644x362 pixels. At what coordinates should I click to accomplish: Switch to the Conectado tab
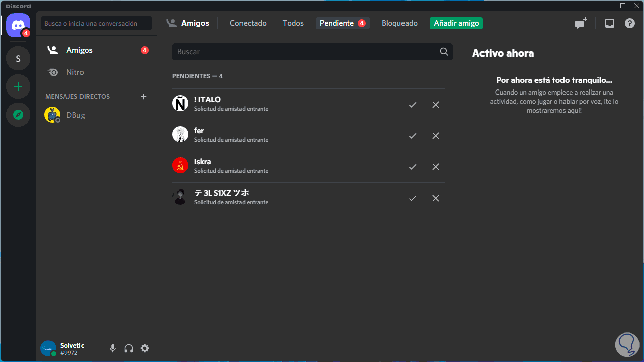(x=248, y=23)
